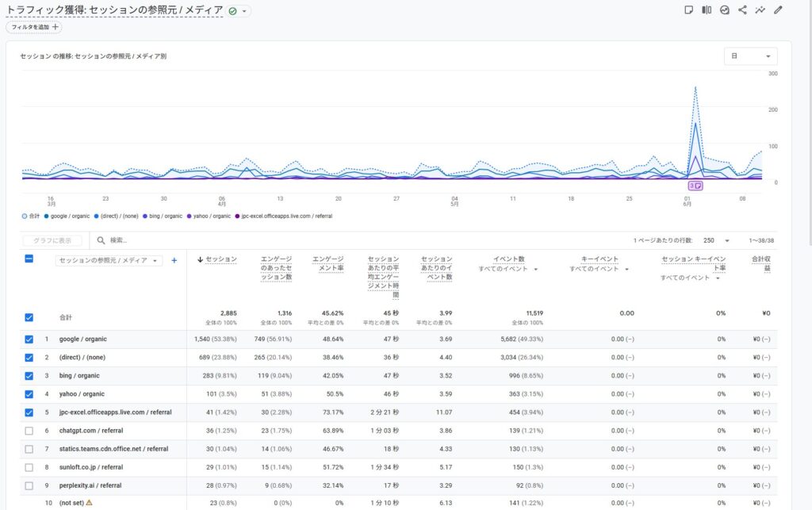Open すべてのイベント dropdown under キーイベント
The width and height of the screenshot is (812, 510).
(599, 269)
